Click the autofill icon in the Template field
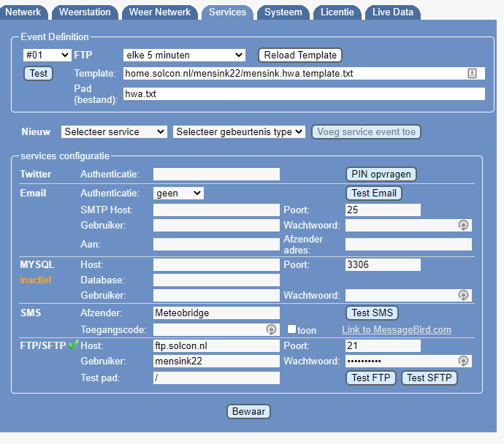This screenshot has height=444, width=504. [473, 73]
